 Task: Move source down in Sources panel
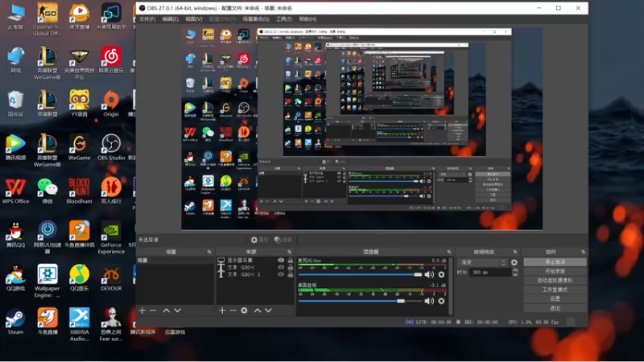(268, 311)
